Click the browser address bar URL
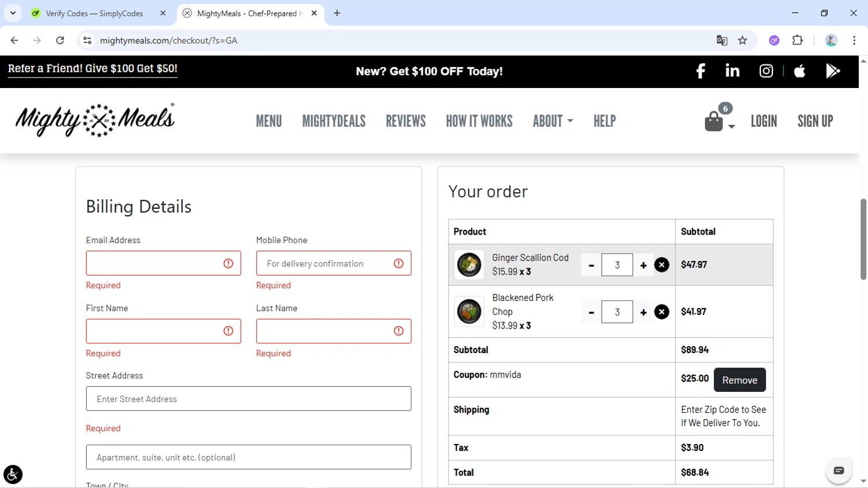The image size is (868, 488). 168,41
